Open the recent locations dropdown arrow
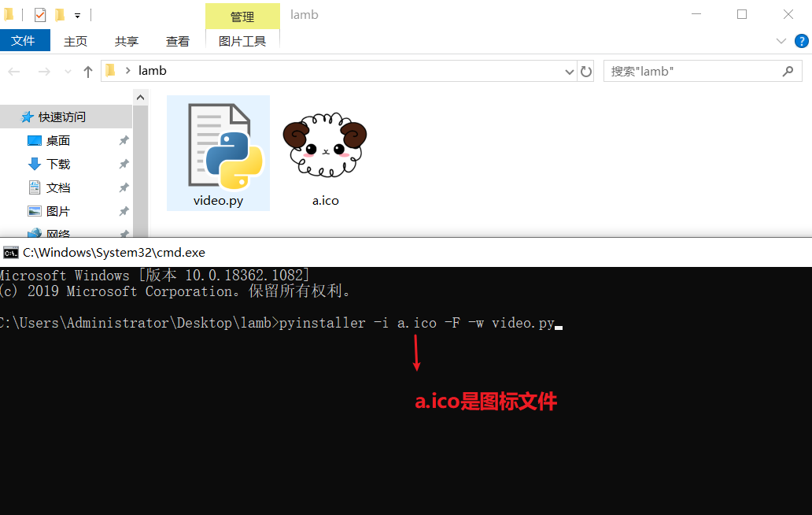 click(x=68, y=72)
